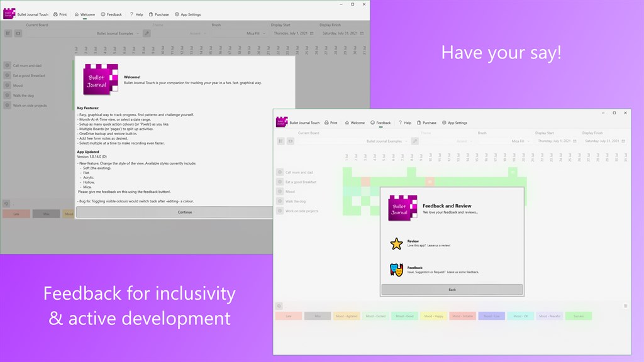Select the Miss colour in right window

click(318, 316)
